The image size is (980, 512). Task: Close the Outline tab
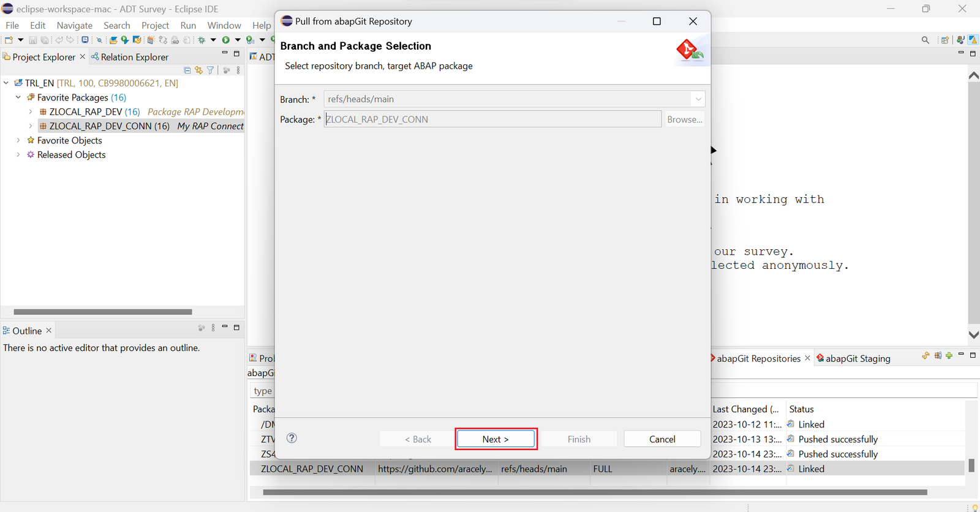[x=49, y=330]
